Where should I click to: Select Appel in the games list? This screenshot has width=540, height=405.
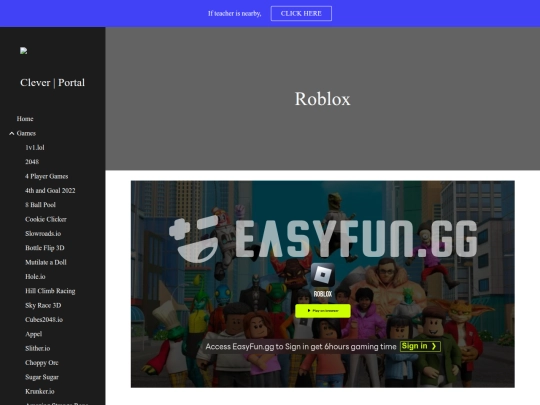click(x=33, y=334)
